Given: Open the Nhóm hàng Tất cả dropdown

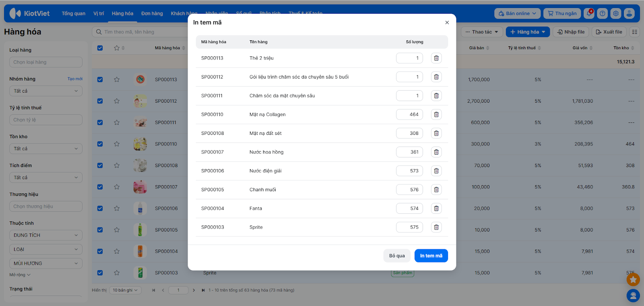Looking at the screenshot, I should pos(46,91).
